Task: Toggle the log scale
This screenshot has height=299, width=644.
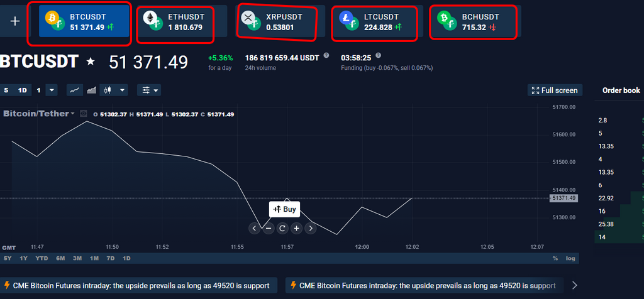Action: pos(570,258)
